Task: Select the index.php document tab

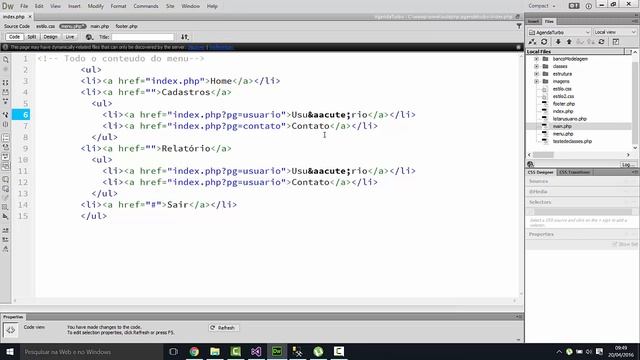Action: (13, 17)
